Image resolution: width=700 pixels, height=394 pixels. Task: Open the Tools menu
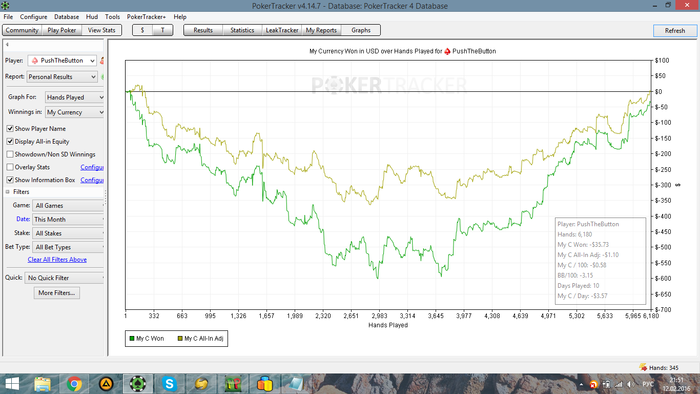[112, 17]
